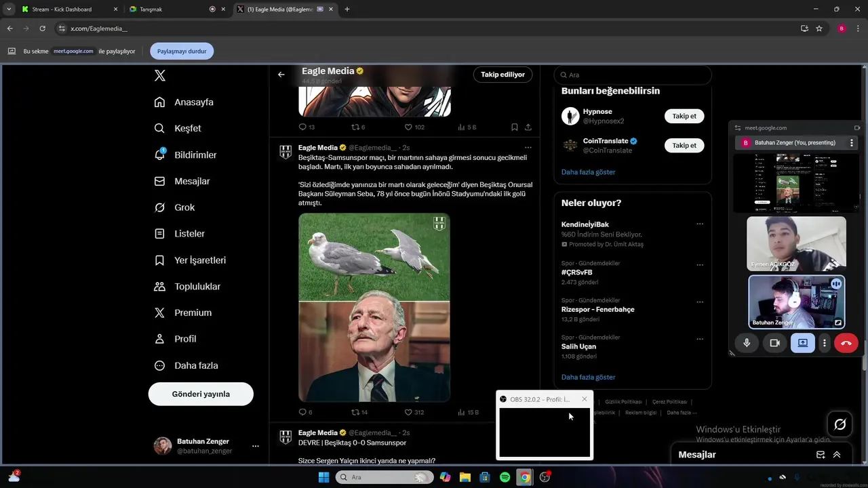Click the Ara search field on X
The image size is (868, 488).
point(633,75)
